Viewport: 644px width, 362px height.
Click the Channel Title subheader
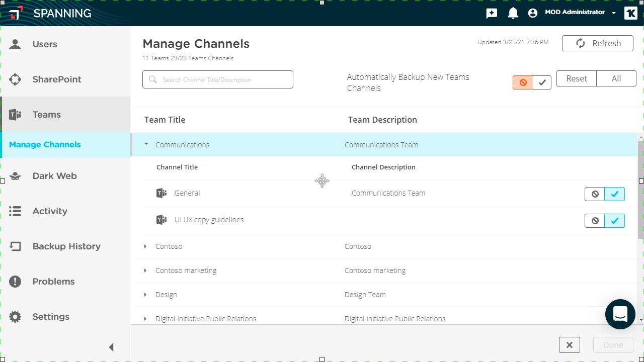pos(177,167)
